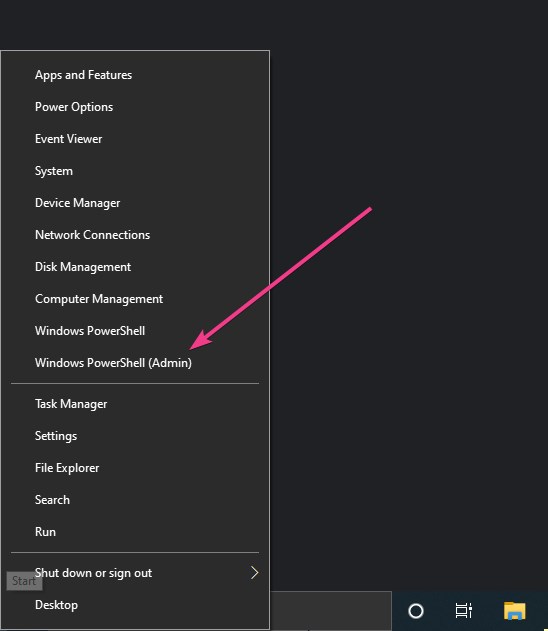Select the Search menu entry
This screenshot has width=548, height=631.
[135, 500]
